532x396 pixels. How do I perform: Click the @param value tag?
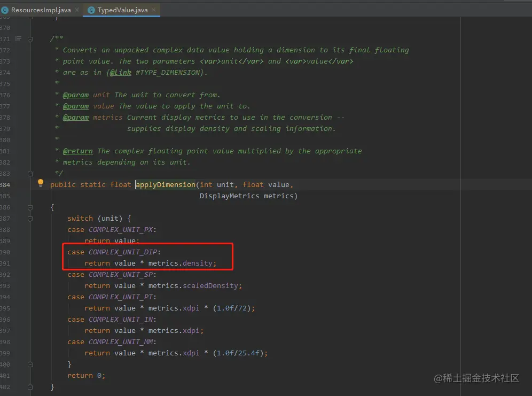[x=76, y=106]
